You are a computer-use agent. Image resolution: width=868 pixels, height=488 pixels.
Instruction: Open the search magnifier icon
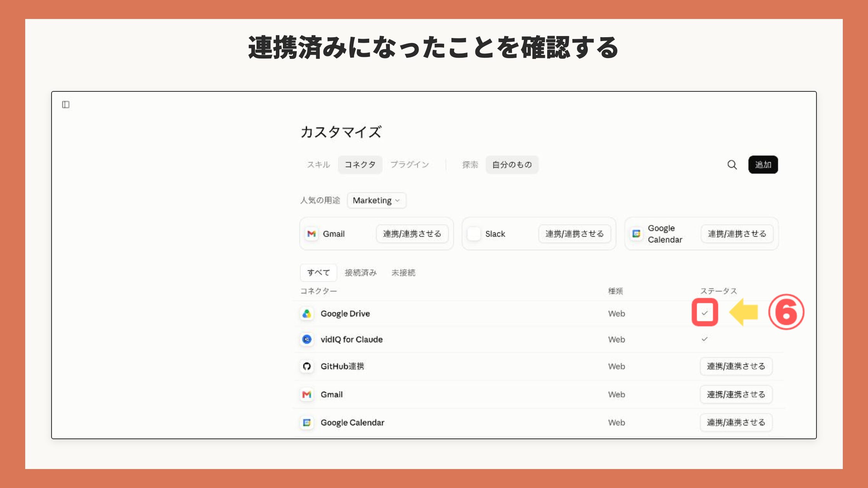(x=732, y=165)
